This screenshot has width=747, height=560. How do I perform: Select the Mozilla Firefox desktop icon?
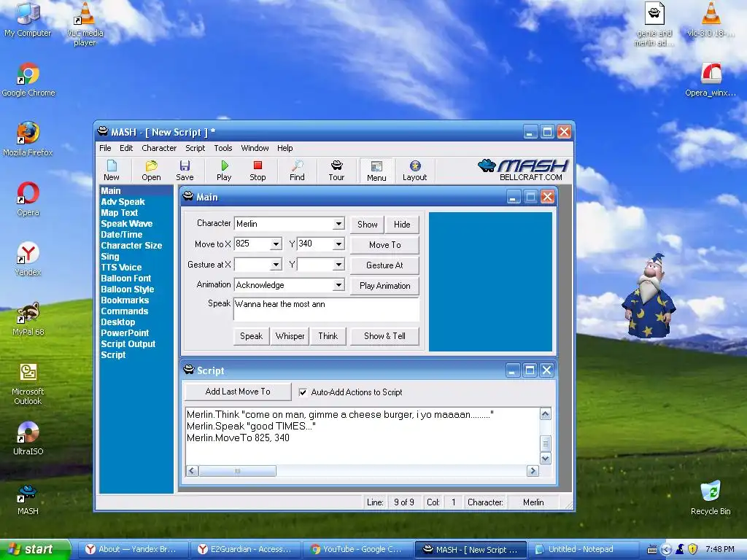click(28, 139)
